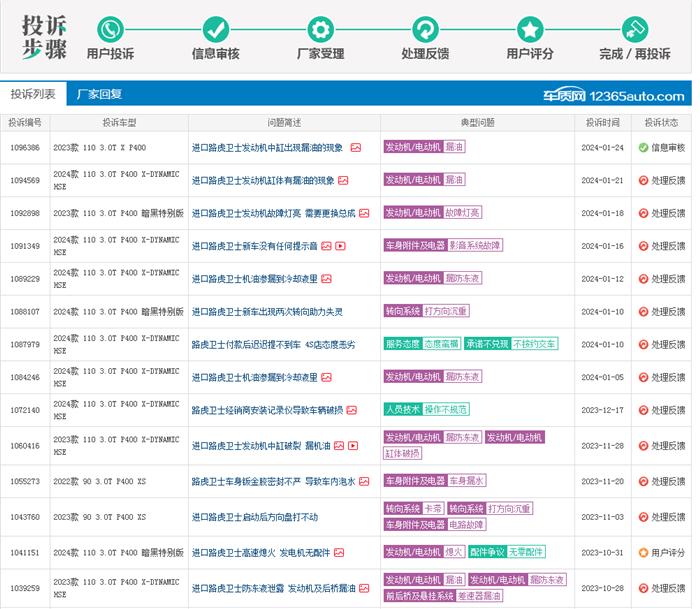Open complaint 进口路虎卫士发动机缸体有漏油的现象
Image resolution: width=700 pixels, height=609 pixels.
click(263, 180)
